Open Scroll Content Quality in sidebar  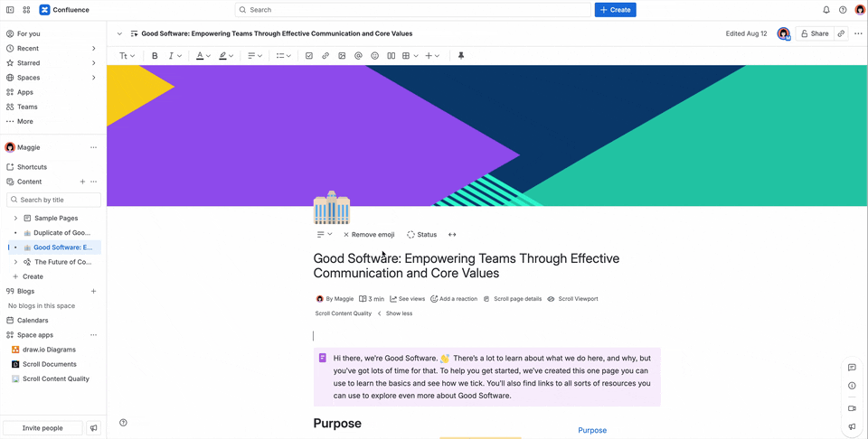55,378
